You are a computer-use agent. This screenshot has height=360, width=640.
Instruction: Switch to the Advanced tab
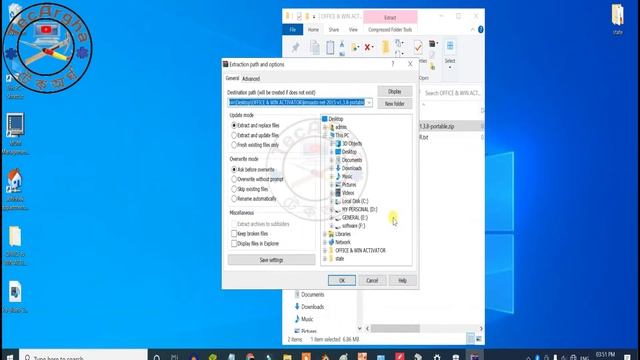click(251, 79)
